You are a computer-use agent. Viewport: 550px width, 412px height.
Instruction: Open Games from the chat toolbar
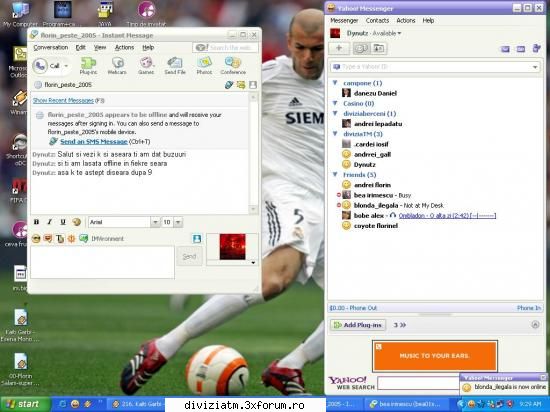coord(146,66)
